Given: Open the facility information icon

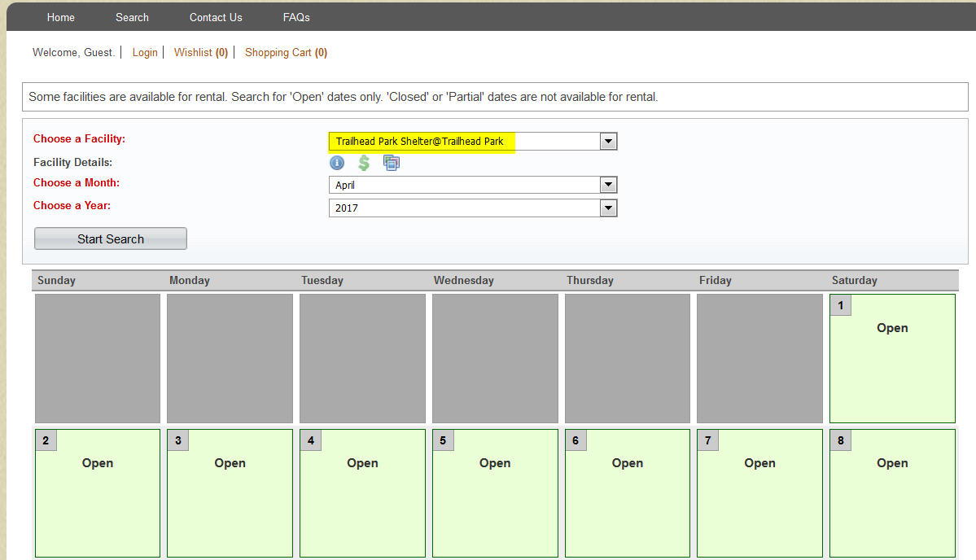Looking at the screenshot, I should click(x=337, y=163).
